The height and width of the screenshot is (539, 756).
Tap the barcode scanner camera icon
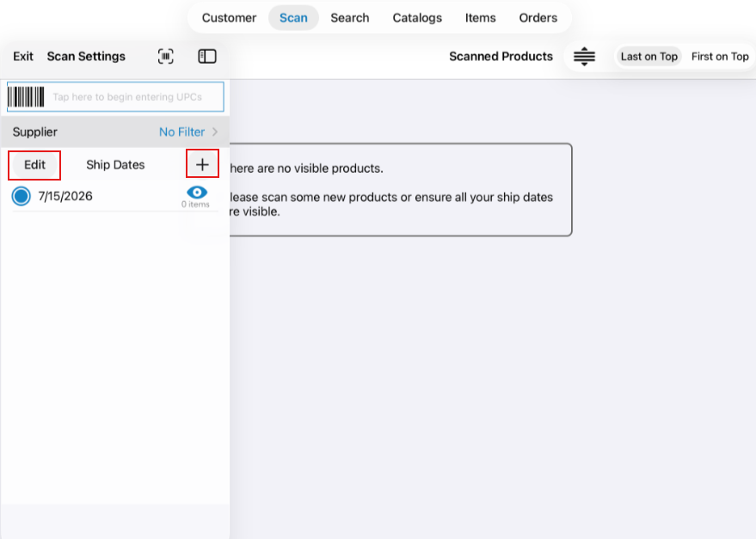click(x=166, y=57)
